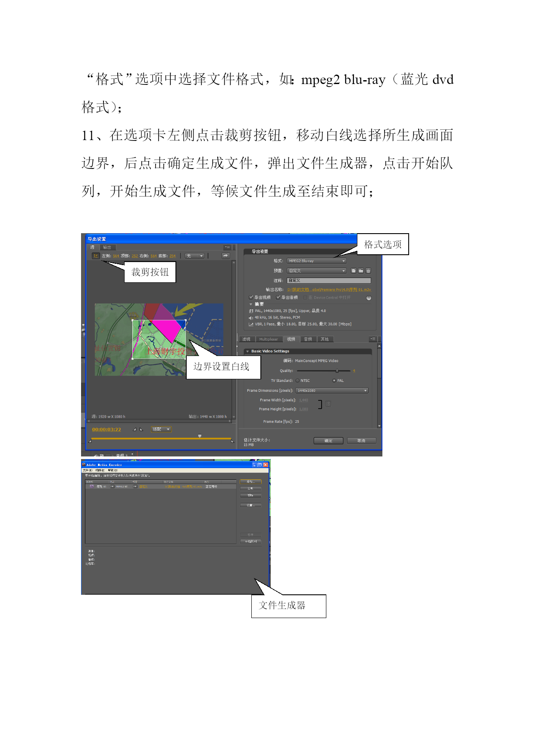Click the 00:00:03:22 timecode display

106,430
